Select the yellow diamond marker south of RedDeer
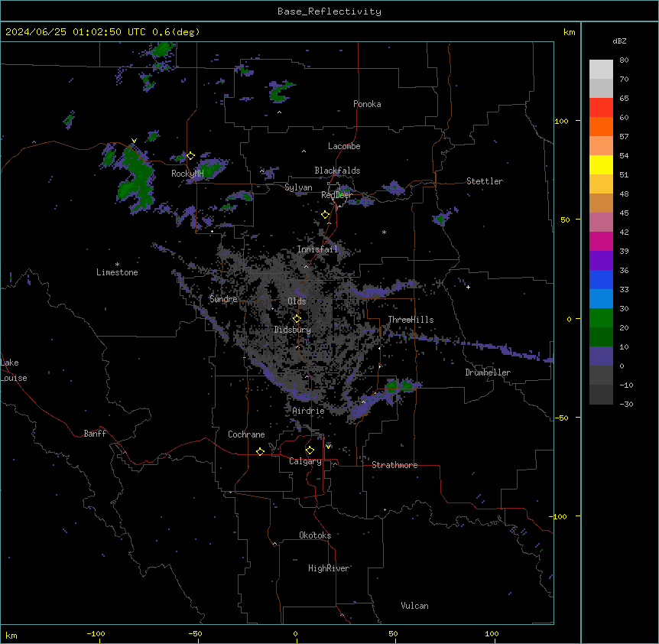 325,215
